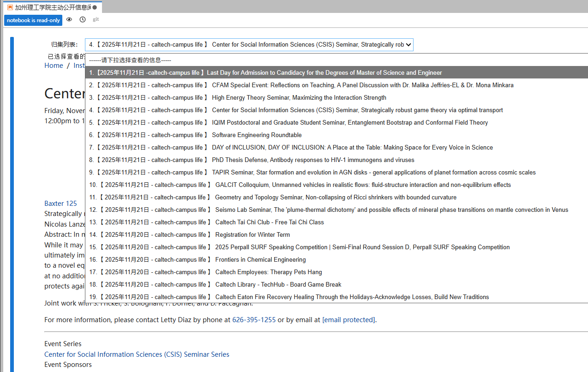Select option 10 GALCIT Colloquium
This screenshot has height=372, width=588.
tap(336, 185)
